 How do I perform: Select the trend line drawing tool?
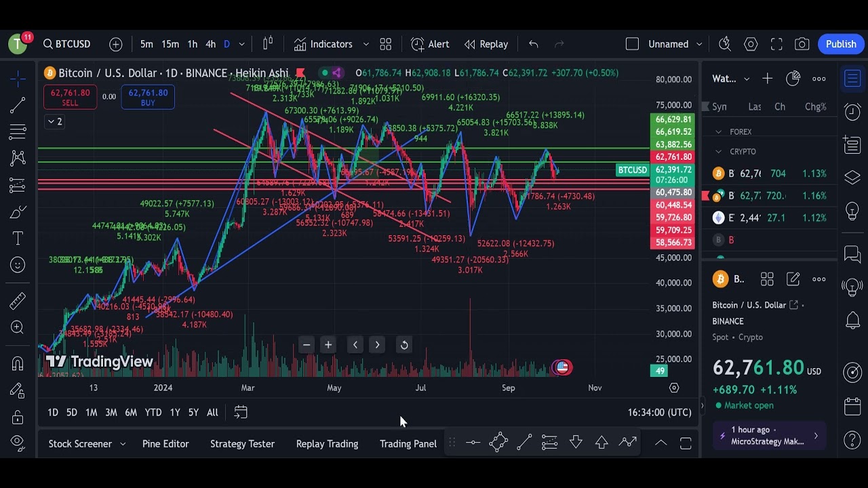[18, 105]
